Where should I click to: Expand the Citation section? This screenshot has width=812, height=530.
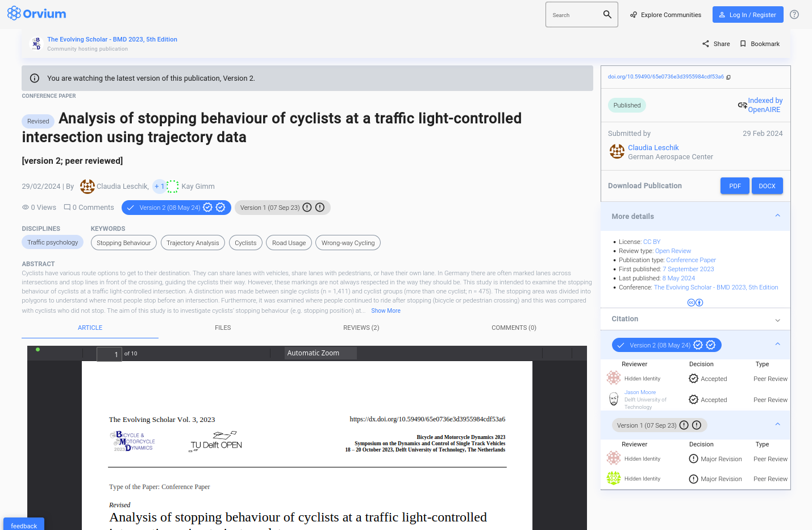[777, 320]
